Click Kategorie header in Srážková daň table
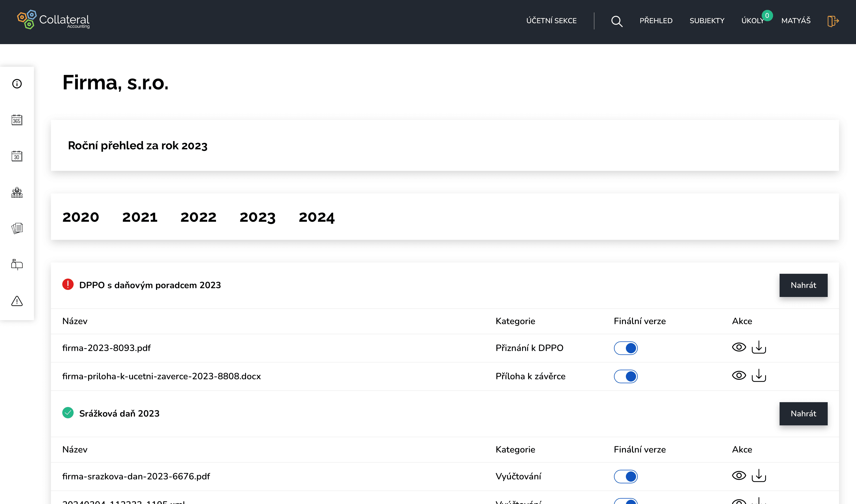This screenshot has height=504, width=856. [515, 449]
